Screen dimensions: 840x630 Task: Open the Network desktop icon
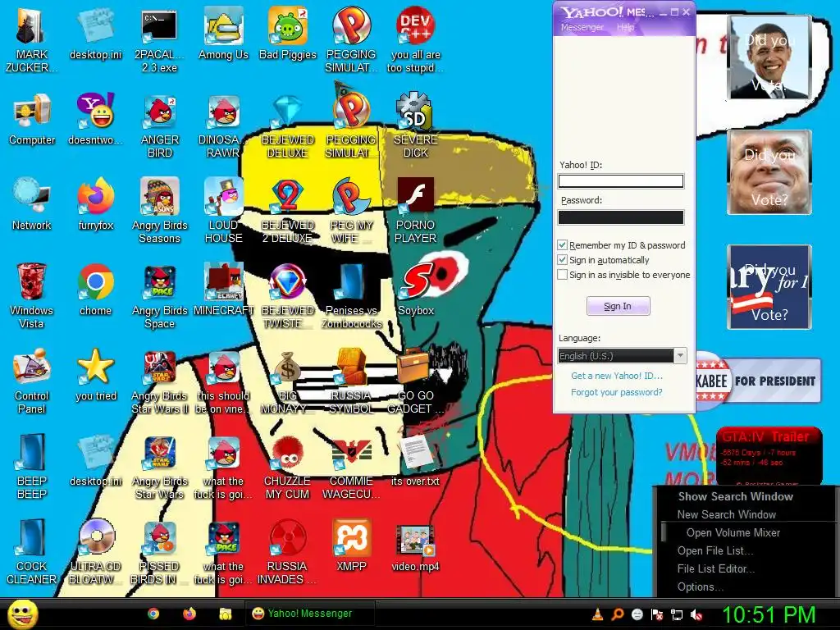[x=32, y=204]
